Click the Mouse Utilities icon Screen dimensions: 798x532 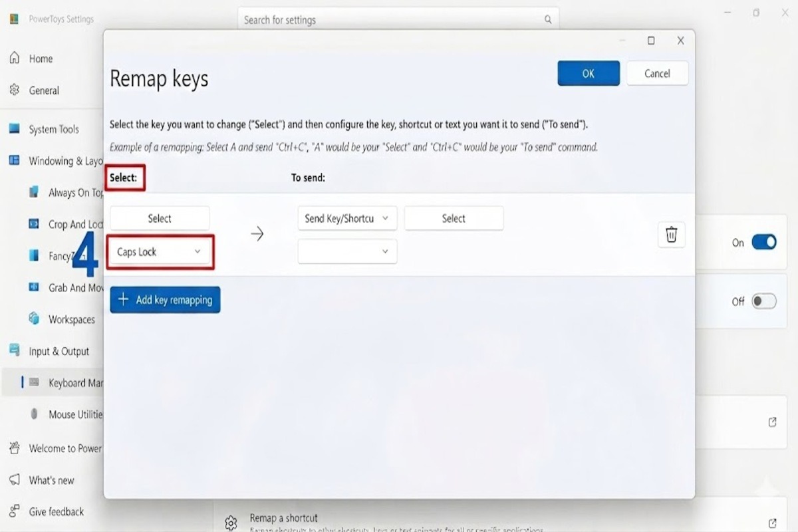34,414
